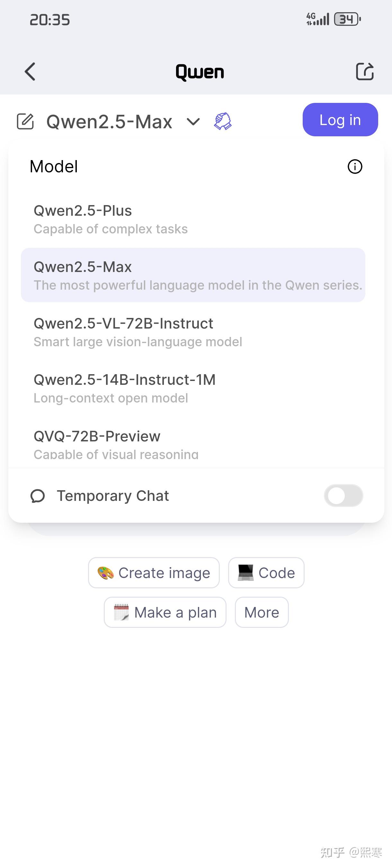Screen dimensions: 392x868
Task: Click the laptop icon beside Code
Action: (245, 572)
